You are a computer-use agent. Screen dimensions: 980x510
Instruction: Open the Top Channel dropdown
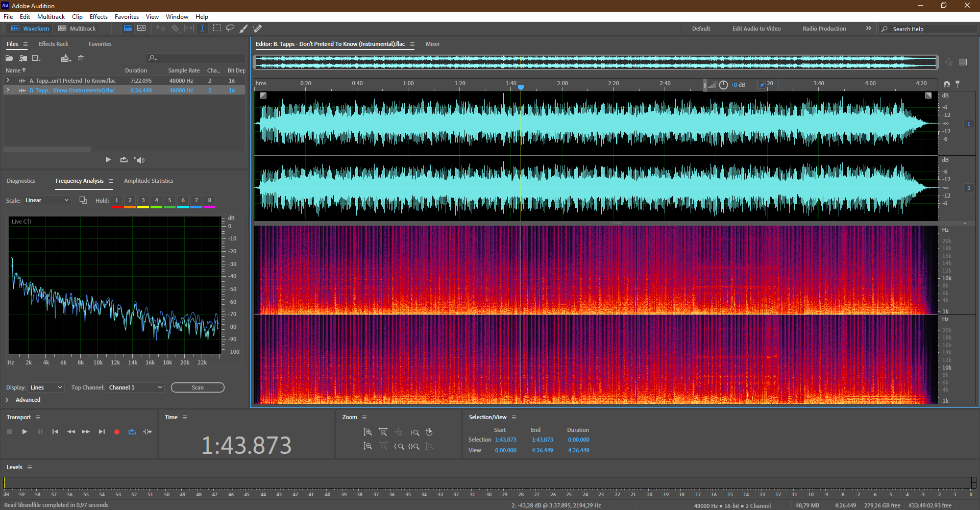135,387
